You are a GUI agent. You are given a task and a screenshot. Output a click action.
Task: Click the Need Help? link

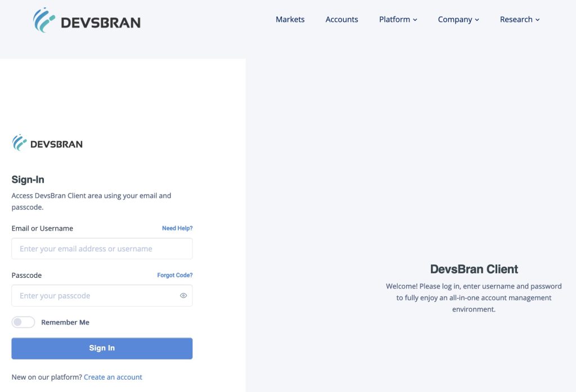tap(177, 228)
